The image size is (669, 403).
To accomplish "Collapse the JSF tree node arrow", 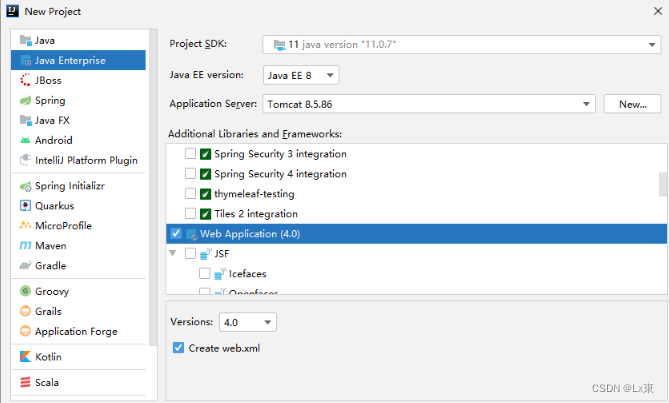I will pos(173,253).
